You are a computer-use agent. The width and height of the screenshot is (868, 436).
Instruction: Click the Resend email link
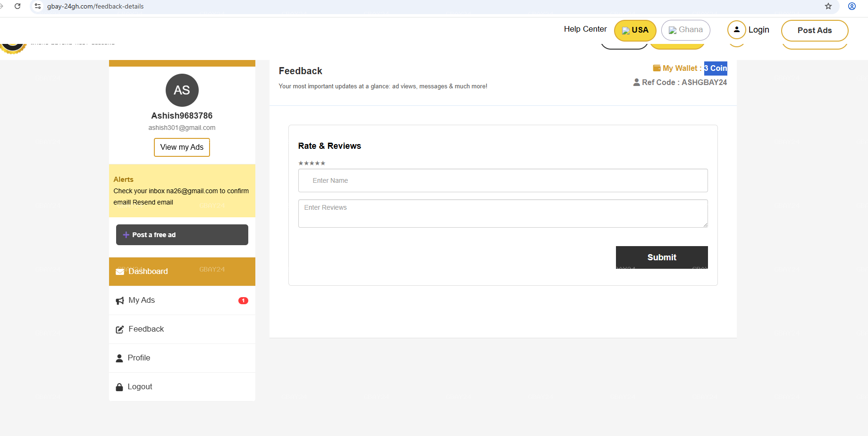(153, 203)
